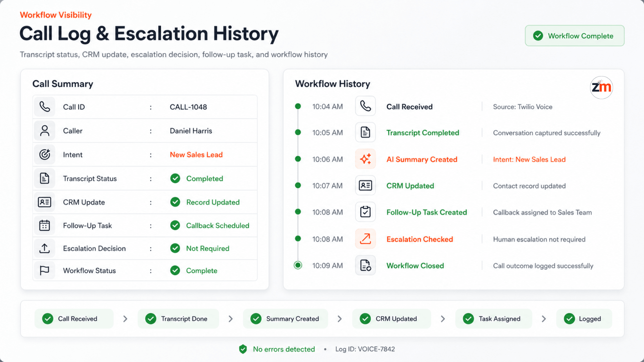Click Intent: New Sales Lead detail text
This screenshot has width=644, height=362.
[x=529, y=160]
